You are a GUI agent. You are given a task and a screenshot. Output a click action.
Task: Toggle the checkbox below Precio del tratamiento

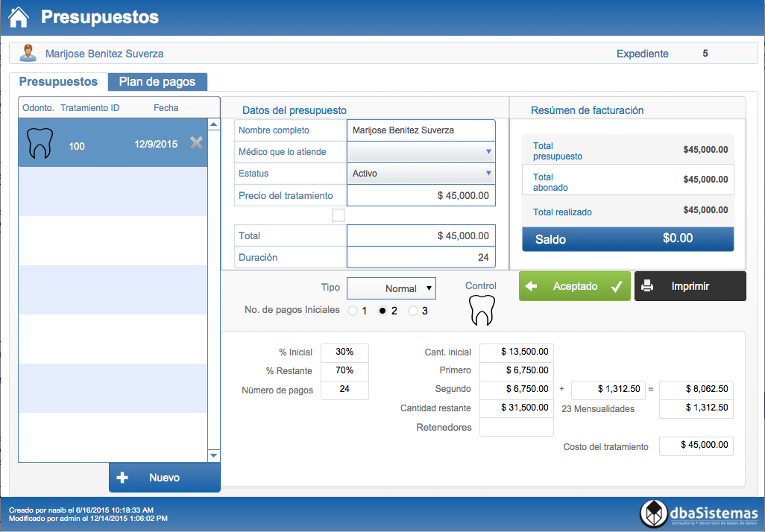click(339, 215)
